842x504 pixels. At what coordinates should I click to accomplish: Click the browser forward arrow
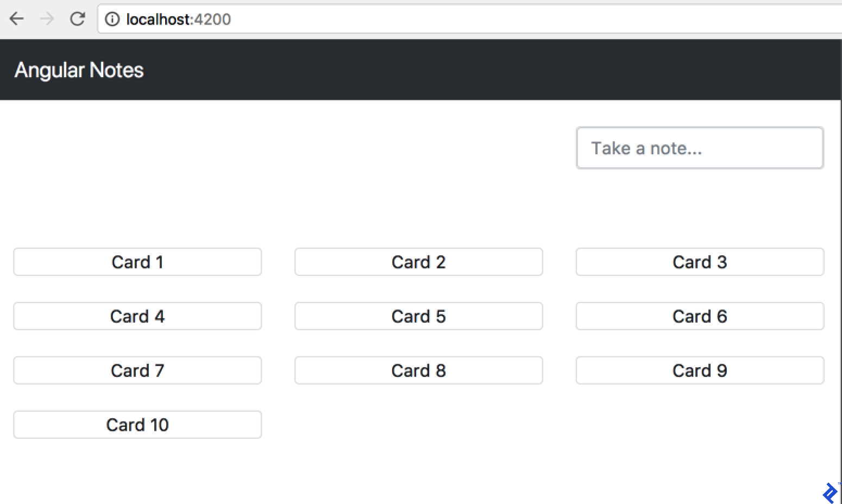47,19
